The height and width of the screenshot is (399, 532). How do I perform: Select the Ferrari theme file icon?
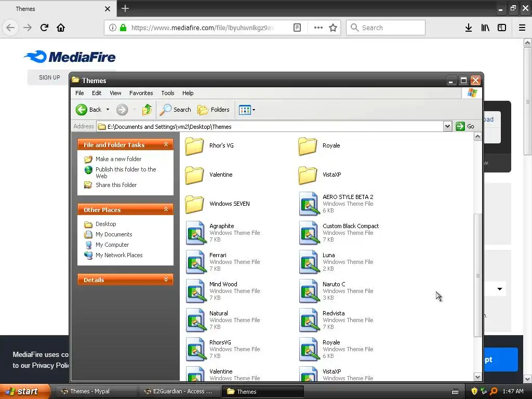point(196,262)
